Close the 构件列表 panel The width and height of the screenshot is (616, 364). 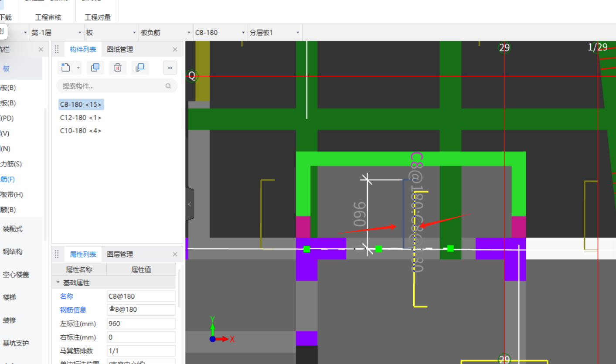[x=175, y=50]
